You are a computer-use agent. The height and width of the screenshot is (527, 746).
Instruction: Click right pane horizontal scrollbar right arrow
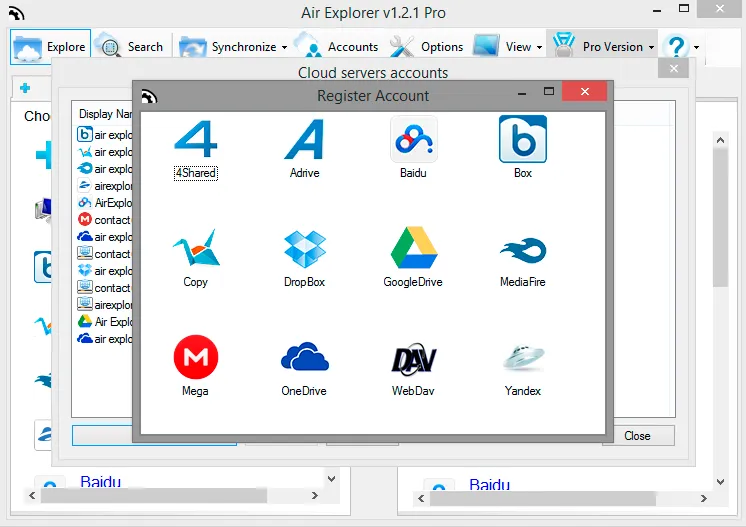[704, 498]
